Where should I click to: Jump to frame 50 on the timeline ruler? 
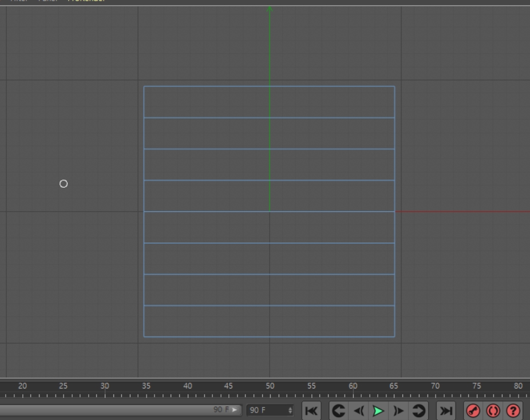(270, 386)
